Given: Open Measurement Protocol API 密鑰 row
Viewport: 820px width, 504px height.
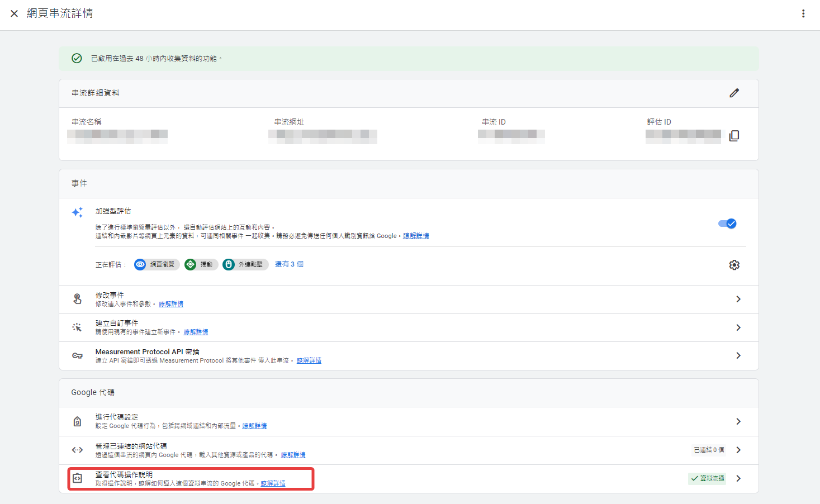Looking at the screenshot, I should point(409,356).
